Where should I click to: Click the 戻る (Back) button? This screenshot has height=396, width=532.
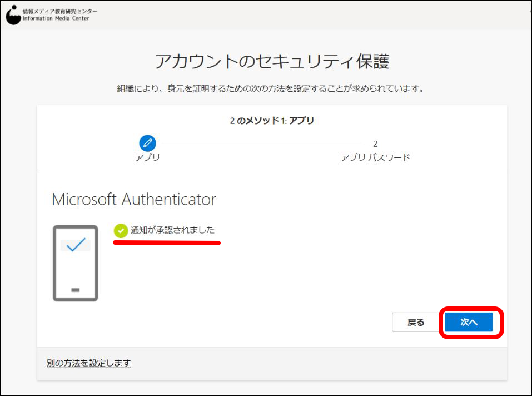click(416, 322)
